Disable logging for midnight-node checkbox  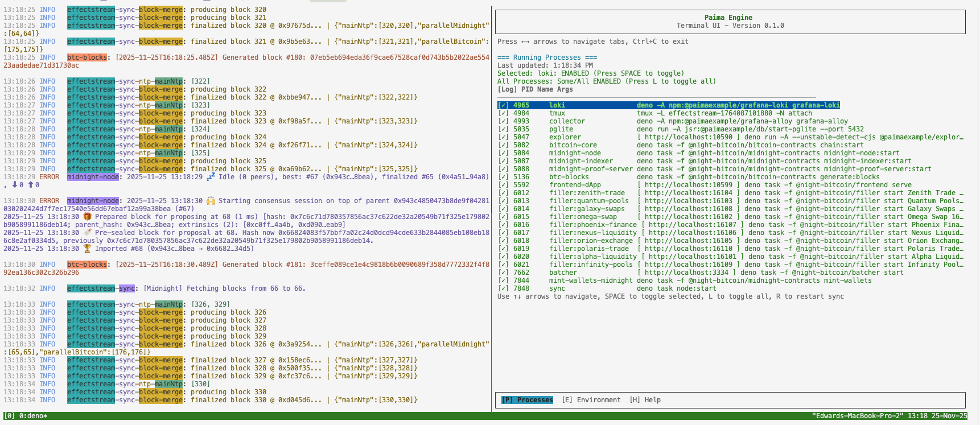503,153
